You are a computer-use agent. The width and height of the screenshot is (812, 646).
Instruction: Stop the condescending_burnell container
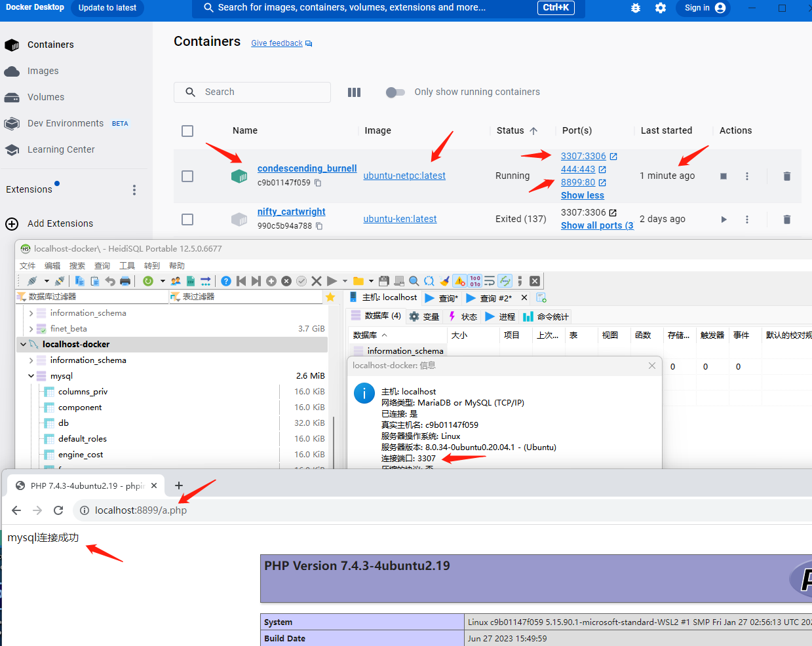click(724, 176)
